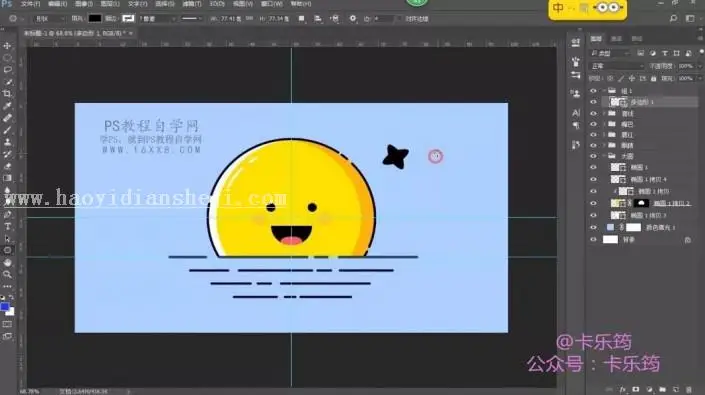Hide the 嘴巴 group

tap(593, 124)
